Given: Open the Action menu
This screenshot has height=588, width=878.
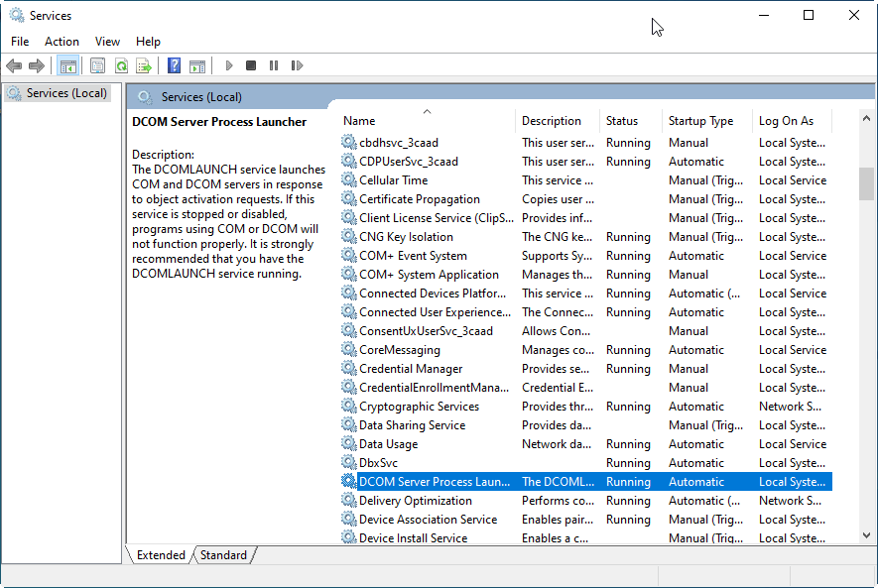Looking at the screenshot, I should (62, 42).
